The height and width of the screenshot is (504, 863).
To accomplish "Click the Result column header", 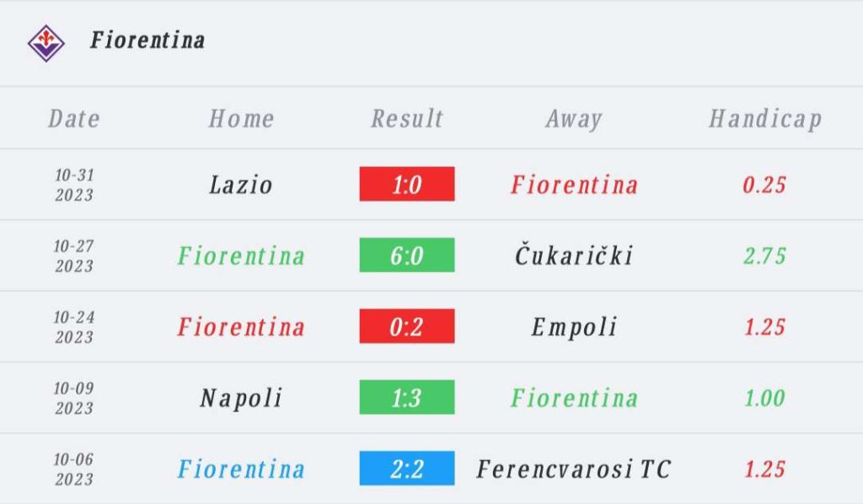I will pos(407,119).
